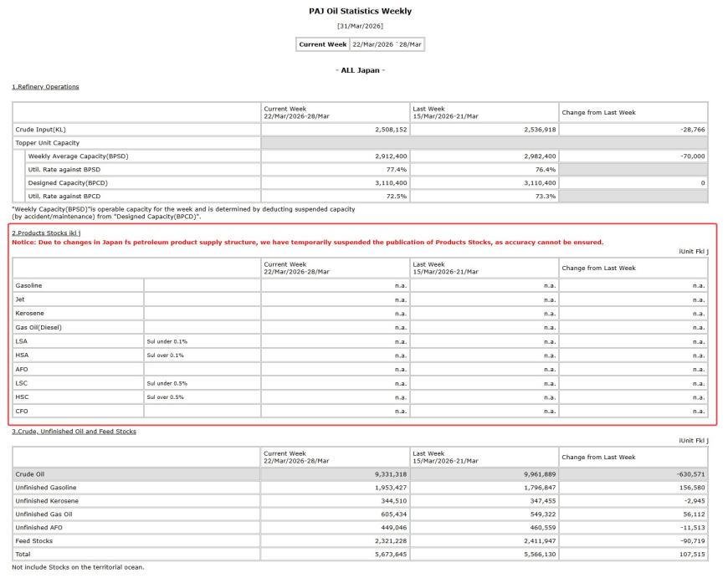Select the Current Week date range box at top

[386, 44]
